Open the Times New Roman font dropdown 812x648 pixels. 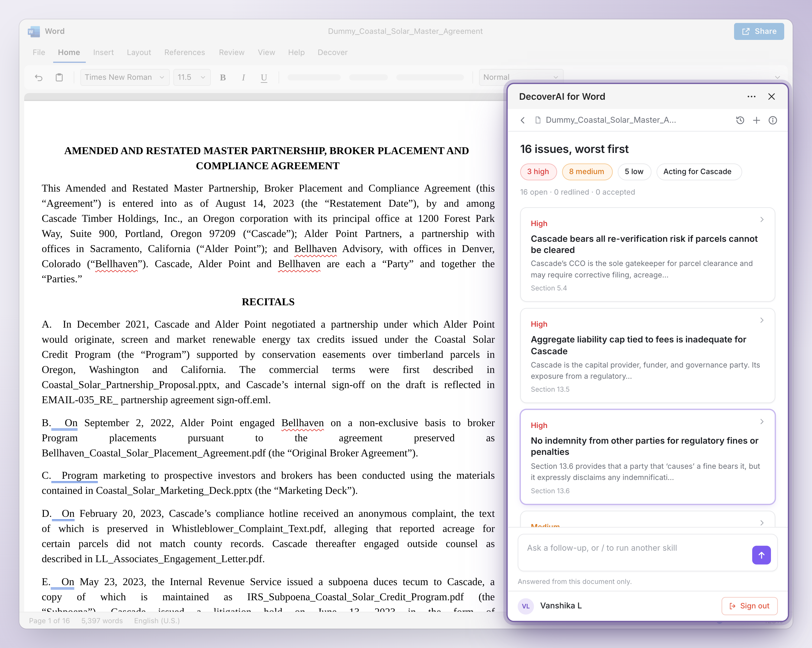pos(125,77)
